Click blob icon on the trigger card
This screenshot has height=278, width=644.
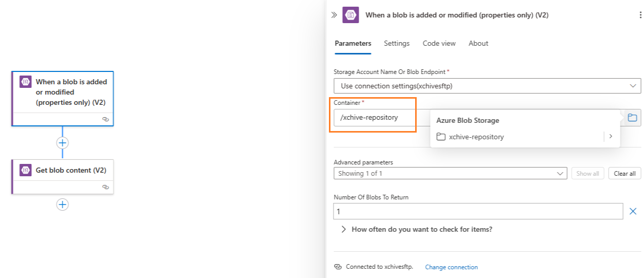26,82
